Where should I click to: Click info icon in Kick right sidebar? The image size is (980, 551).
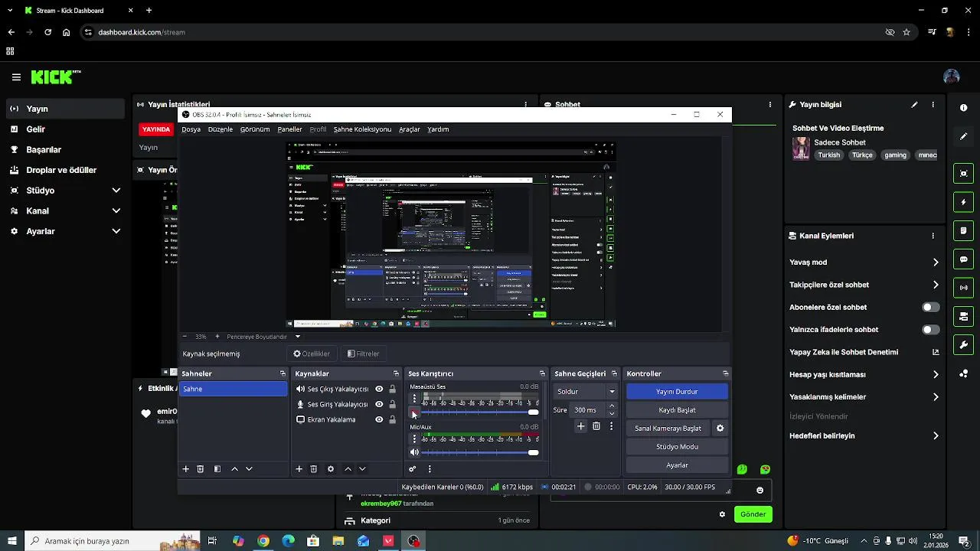(963, 108)
